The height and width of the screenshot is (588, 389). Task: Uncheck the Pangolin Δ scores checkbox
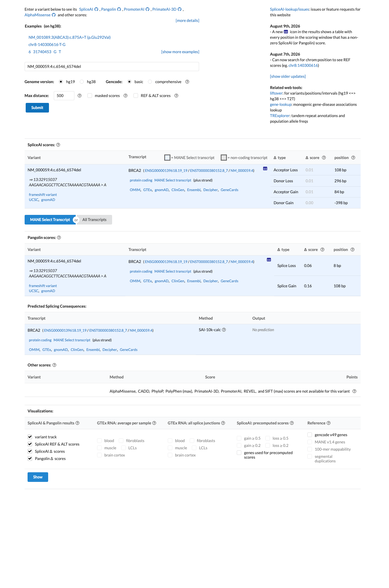30,459
